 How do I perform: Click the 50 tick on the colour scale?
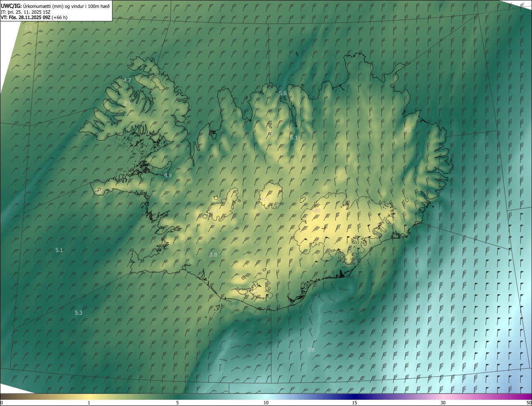point(529,403)
